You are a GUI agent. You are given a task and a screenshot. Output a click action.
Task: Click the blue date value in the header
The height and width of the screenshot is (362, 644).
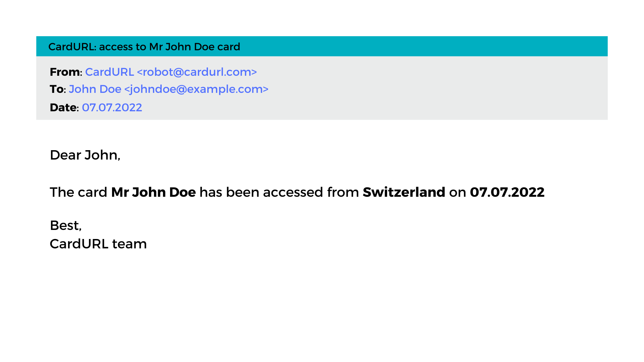coord(112,108)
